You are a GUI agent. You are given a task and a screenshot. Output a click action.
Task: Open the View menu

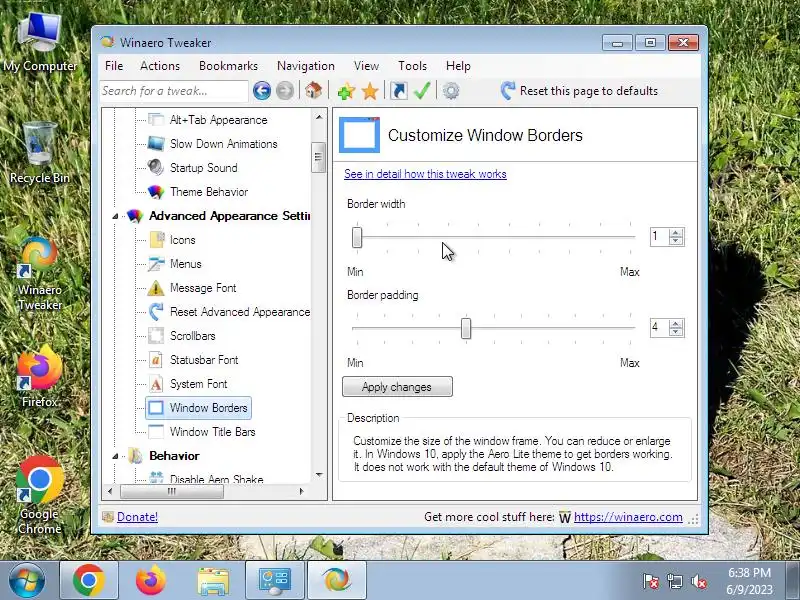pyautogui.click(x=366, y=66)
